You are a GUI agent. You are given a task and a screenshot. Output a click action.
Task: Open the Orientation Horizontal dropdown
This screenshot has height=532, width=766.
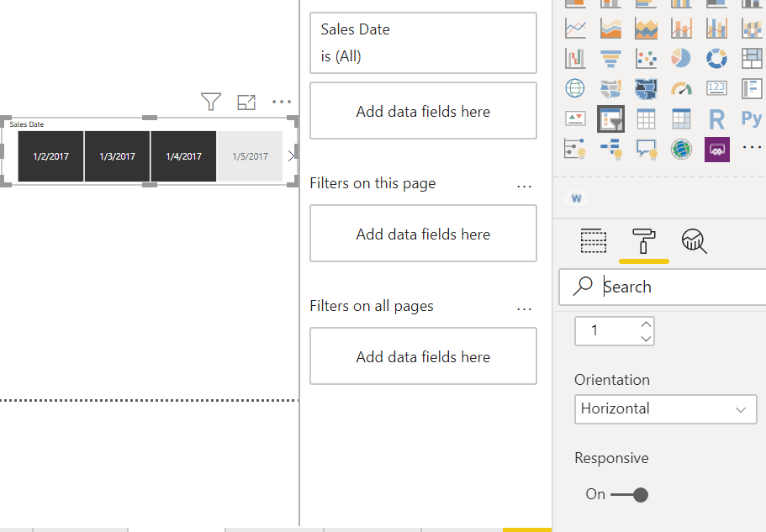(665, 409)
